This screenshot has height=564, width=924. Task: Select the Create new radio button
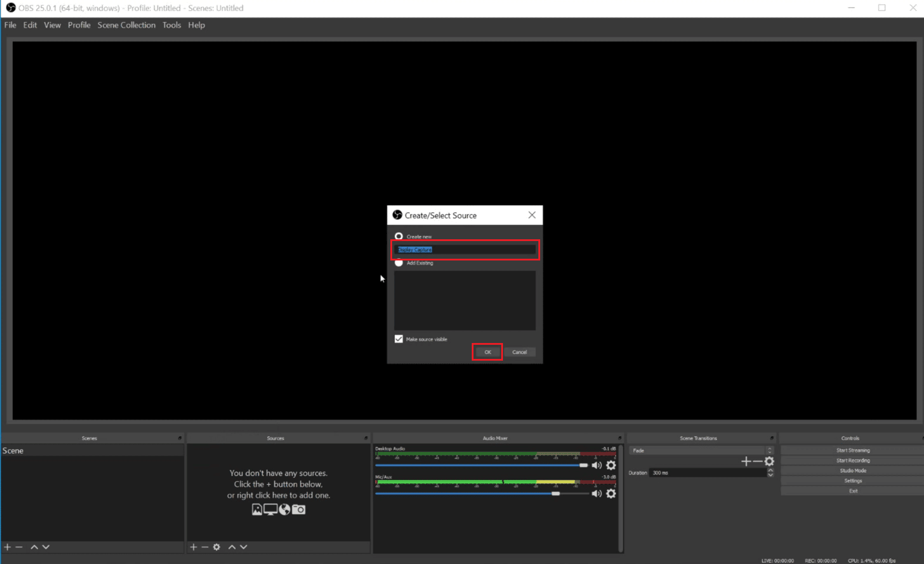coord(399,236)
